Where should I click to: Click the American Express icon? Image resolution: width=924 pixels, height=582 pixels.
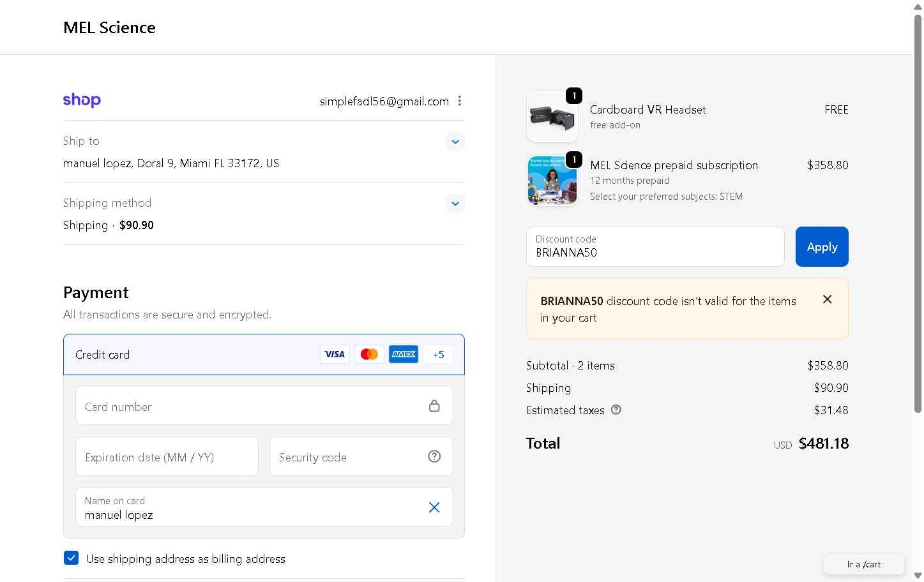pos(404,354)
